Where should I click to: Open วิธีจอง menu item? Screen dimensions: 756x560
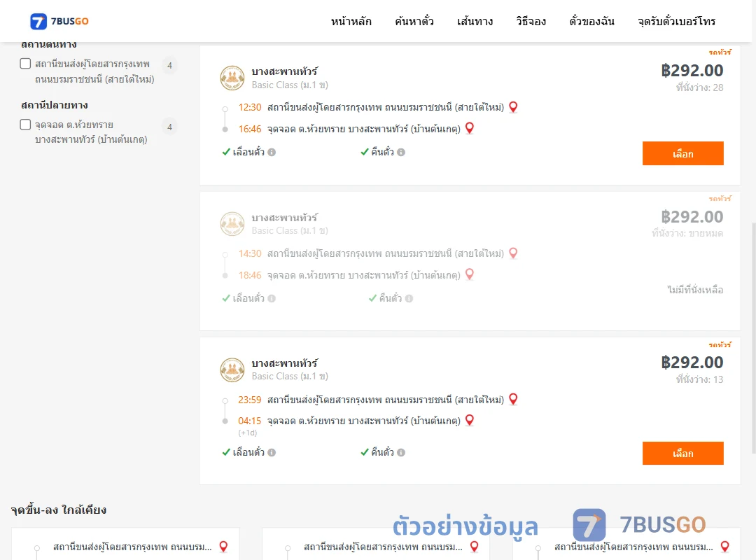click(531, 21)
